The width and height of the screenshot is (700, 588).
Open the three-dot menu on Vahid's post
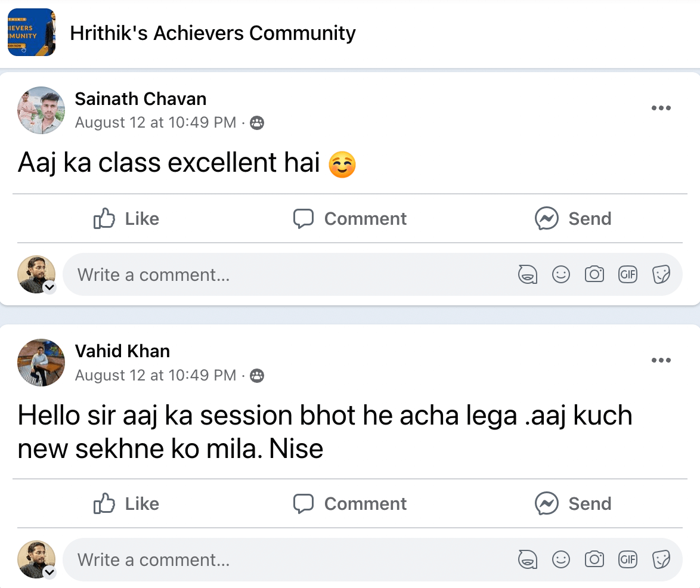click(661, 360)
